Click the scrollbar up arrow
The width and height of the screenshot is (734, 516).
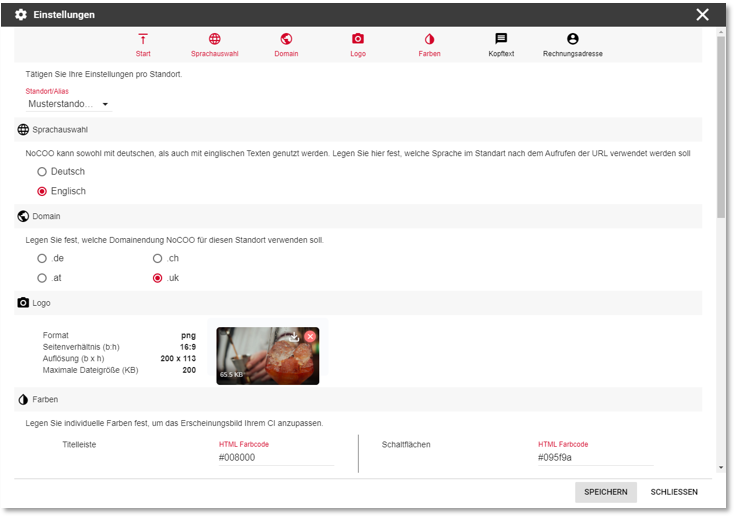pos(721,32)
